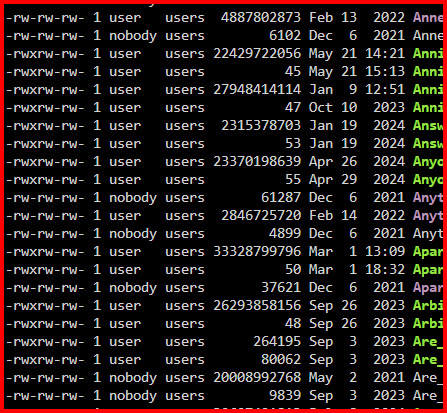Select the size value 50
Screen dimensions: 447x413
293,269
